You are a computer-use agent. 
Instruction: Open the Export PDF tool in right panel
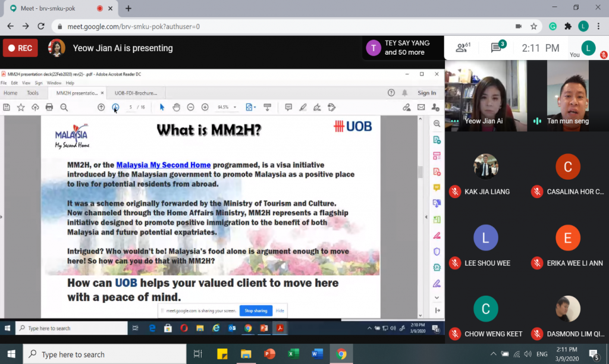[x=437, y=140]
